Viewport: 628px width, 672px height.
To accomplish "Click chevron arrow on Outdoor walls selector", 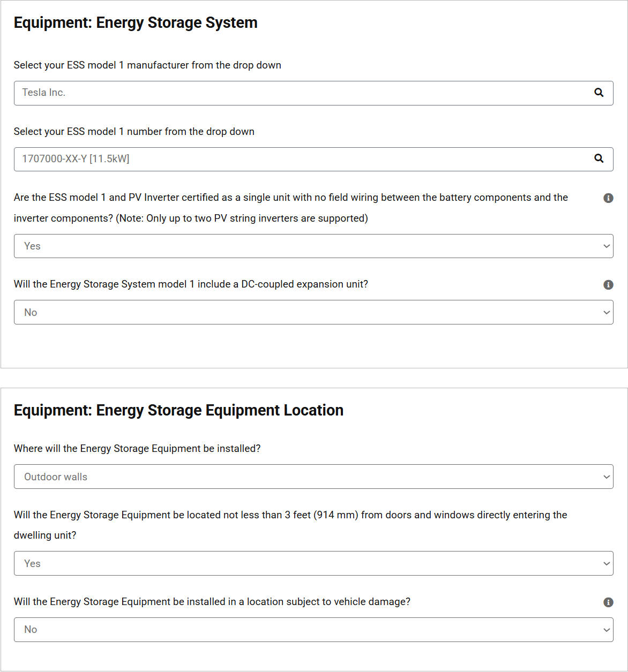I will 607,477.
